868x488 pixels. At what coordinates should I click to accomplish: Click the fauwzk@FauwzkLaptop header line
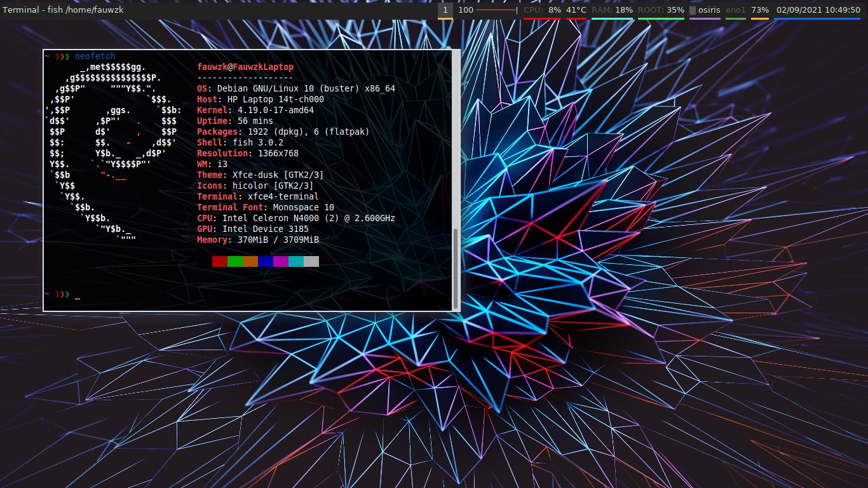[245, 67]
